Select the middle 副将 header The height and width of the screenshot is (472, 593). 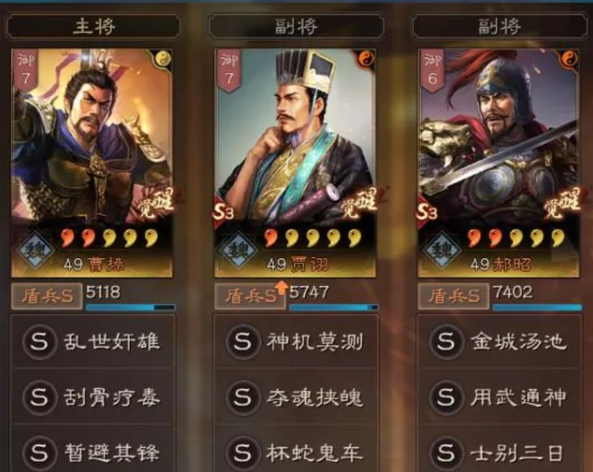tap(296, 26)
